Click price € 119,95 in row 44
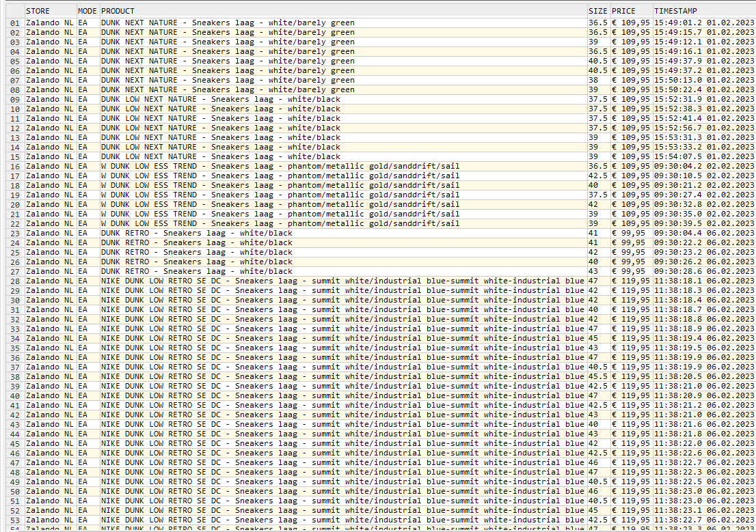The image size is (756, 532). [x=631, y=434]
